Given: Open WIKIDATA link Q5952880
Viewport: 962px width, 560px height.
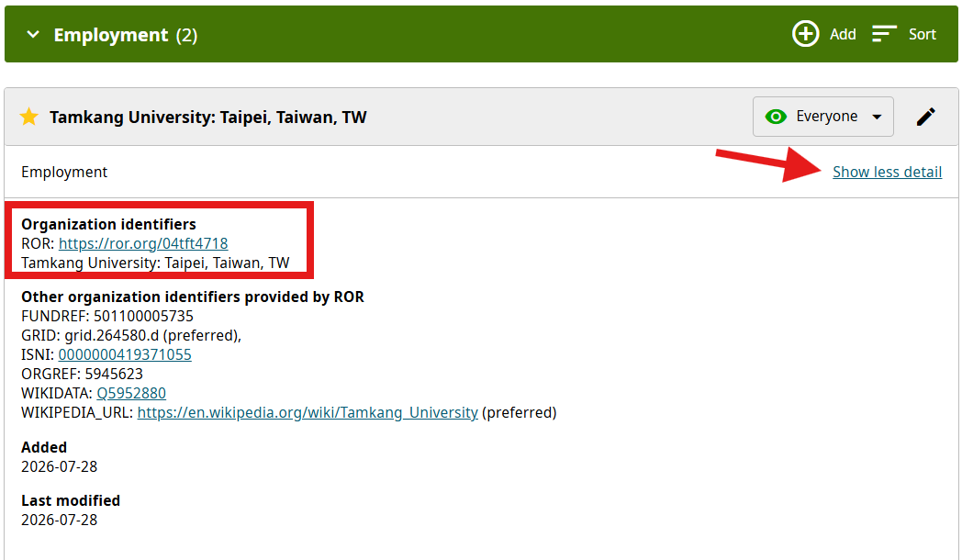Looking at the screenshot, I should [x=131, y=393].
